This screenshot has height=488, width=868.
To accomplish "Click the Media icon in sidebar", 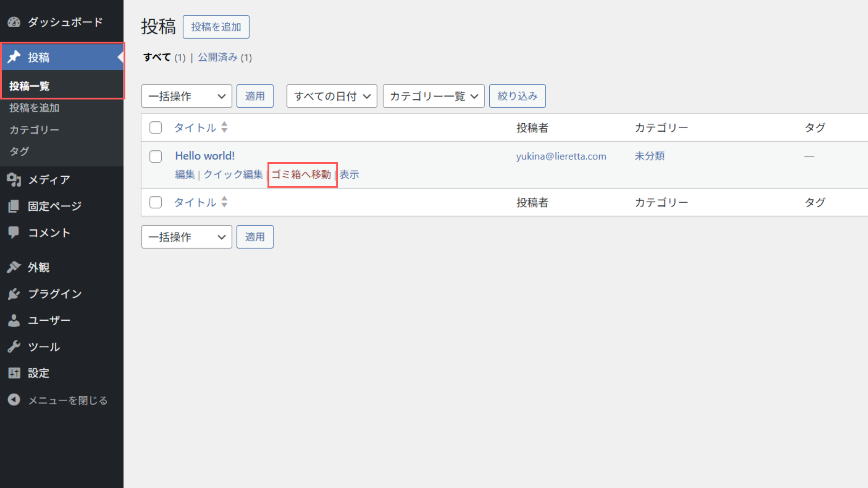I will tap(14, 180).
